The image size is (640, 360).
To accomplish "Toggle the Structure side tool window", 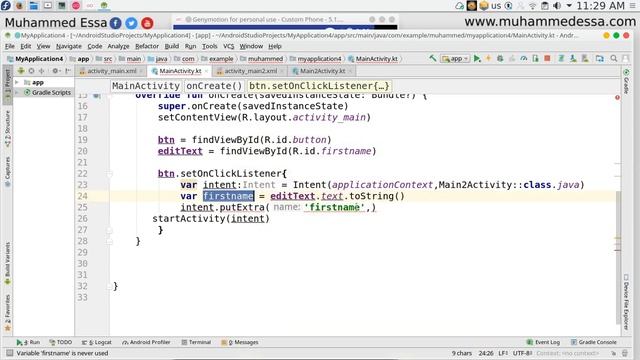I will coord(7,129).
